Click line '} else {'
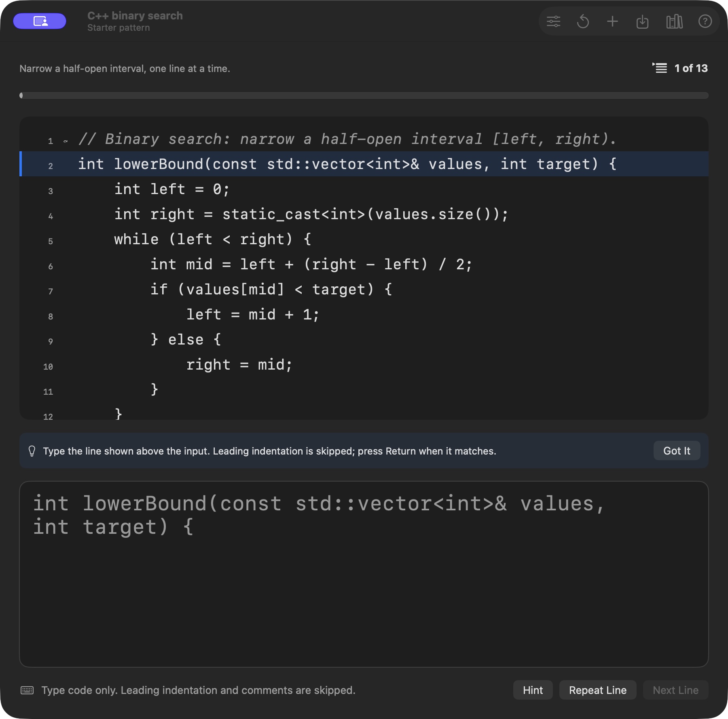 [186, 340]
